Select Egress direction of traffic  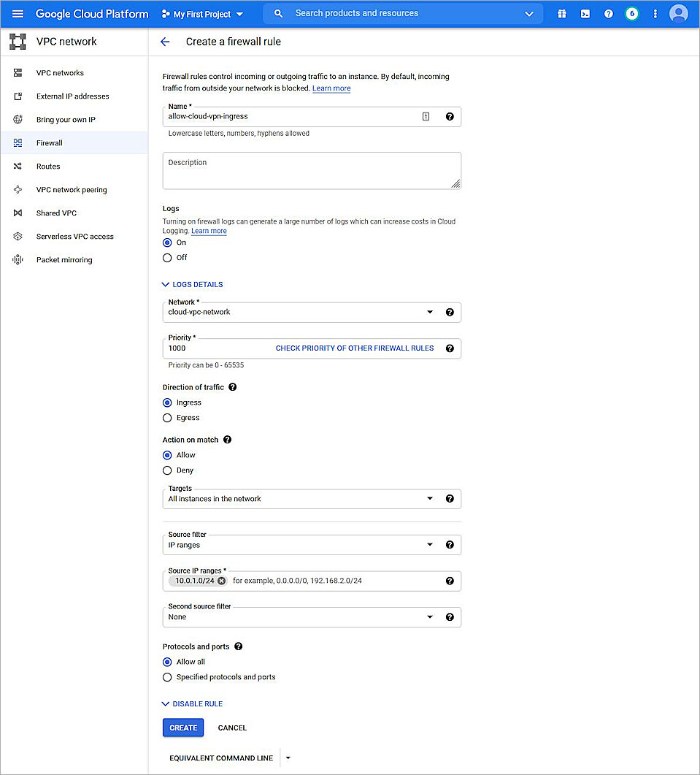point(167,417)
